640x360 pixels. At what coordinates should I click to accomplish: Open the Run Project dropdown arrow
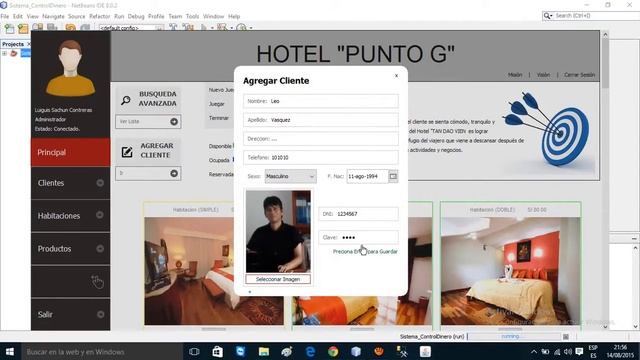(x=212, y=28)
